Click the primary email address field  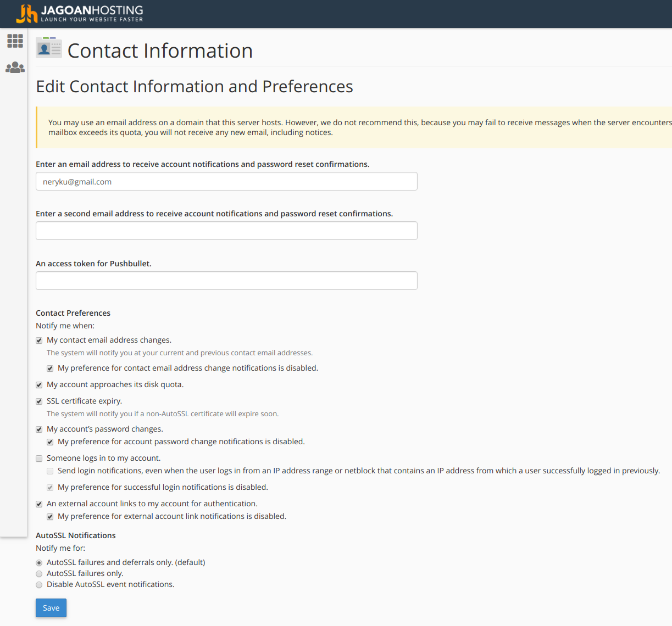point(226,181)
